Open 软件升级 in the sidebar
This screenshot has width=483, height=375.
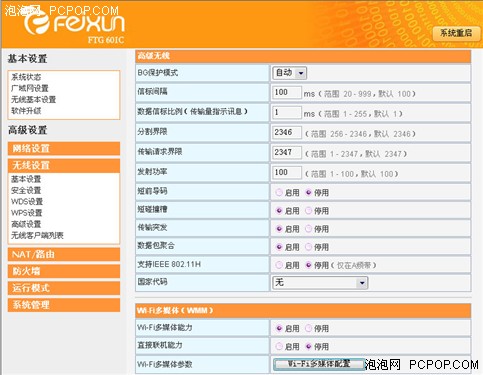pos(26,111)
